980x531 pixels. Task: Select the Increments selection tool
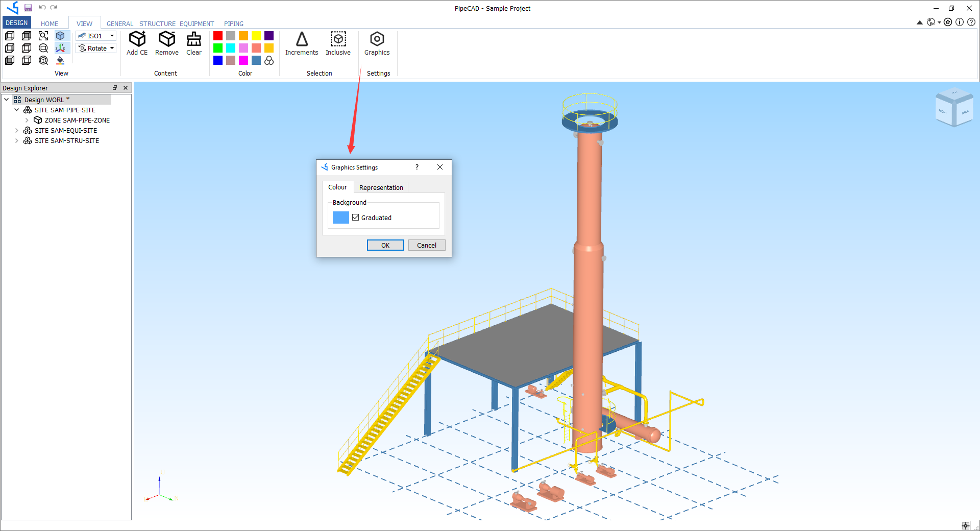(301, 44)
